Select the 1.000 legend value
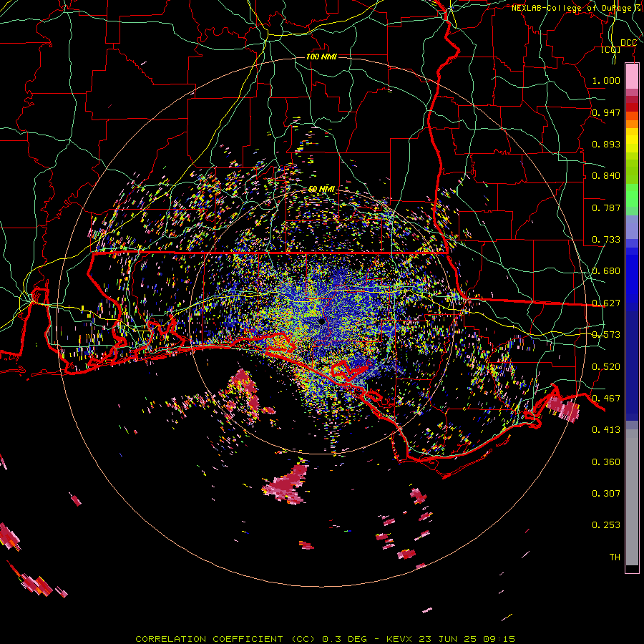 (606, 80)
